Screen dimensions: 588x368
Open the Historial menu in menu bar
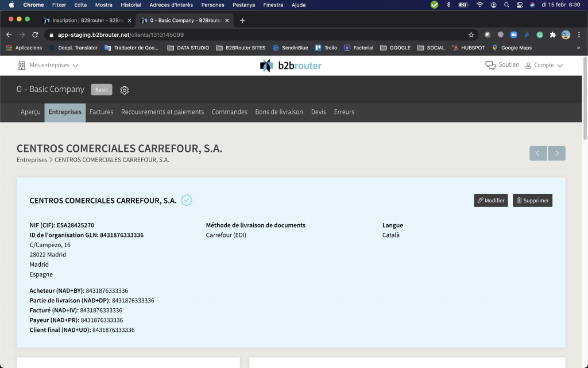click(131, 5)
